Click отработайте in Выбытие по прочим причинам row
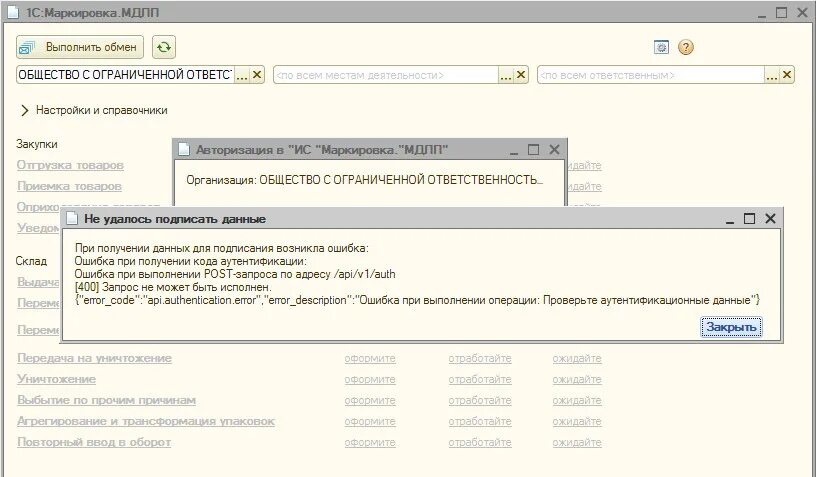816x477 pixels. [480, 401]
